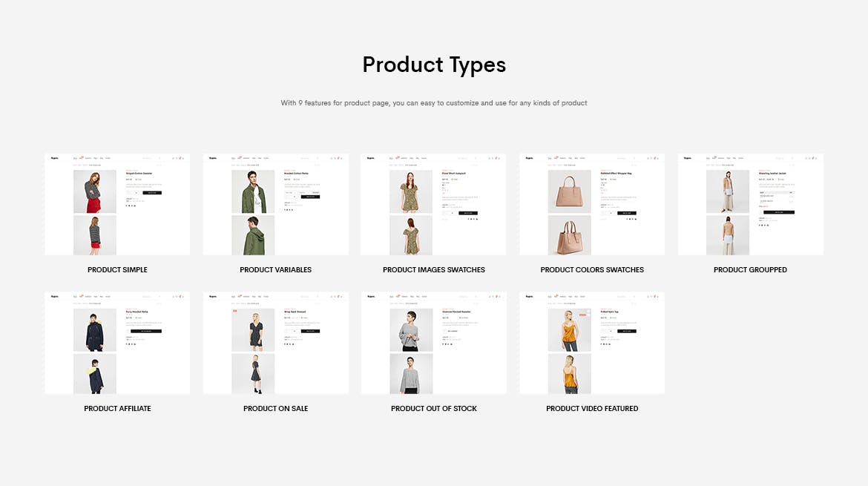Screen dimensions: 868x486
Task: Open the Product Images Swatches preview thumbnail
Action: coord(433,204)
